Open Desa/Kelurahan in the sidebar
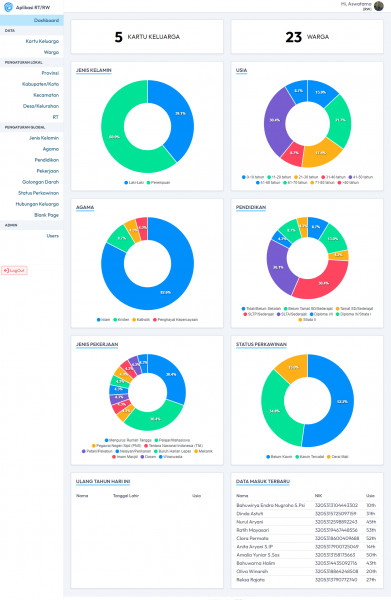 pos(41,106)
